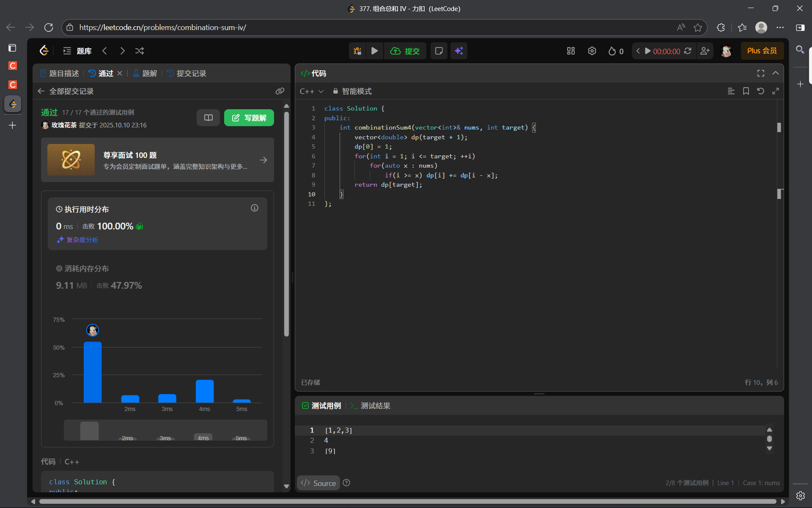Copy the submission link icon
This screenshot has height=508, width=812.
[280, 91]
